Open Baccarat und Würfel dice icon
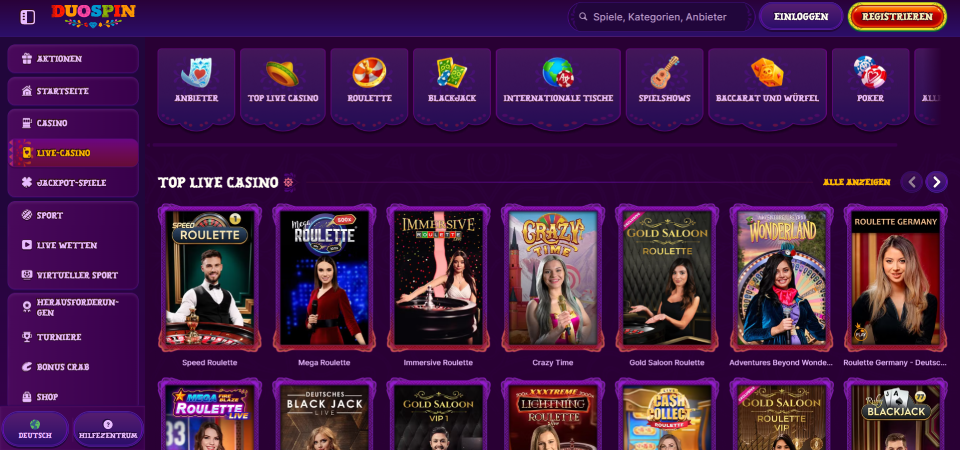Screen dimensions: 960x450 (x=767, y=73)
